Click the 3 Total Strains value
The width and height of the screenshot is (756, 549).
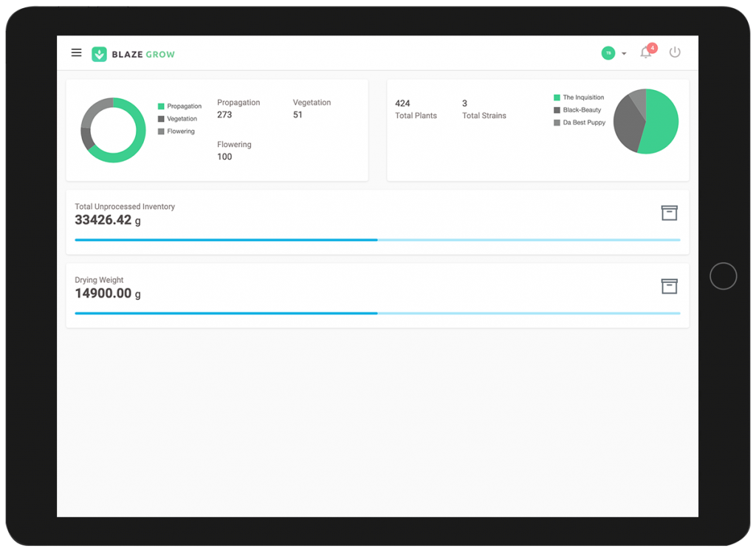coord(465,103)
